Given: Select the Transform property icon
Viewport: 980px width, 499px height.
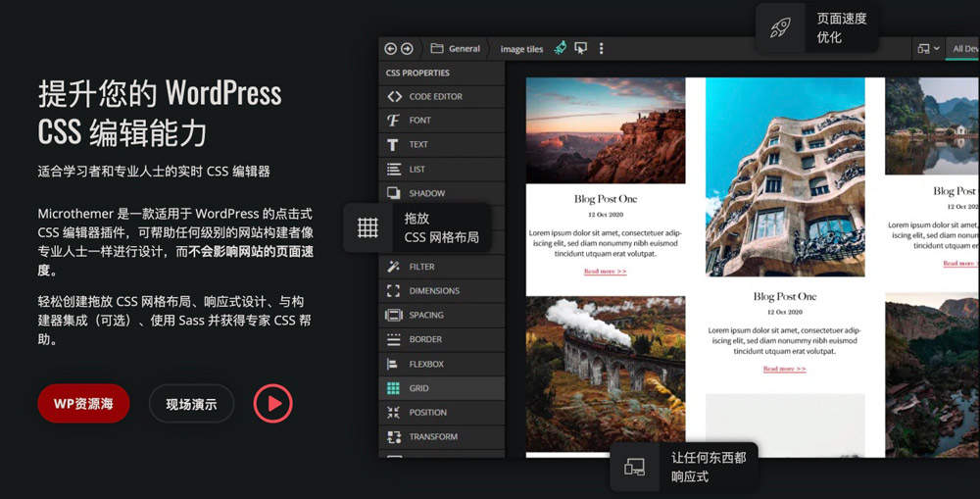Looking at the screenshot, I should click(x=394, y=436).
